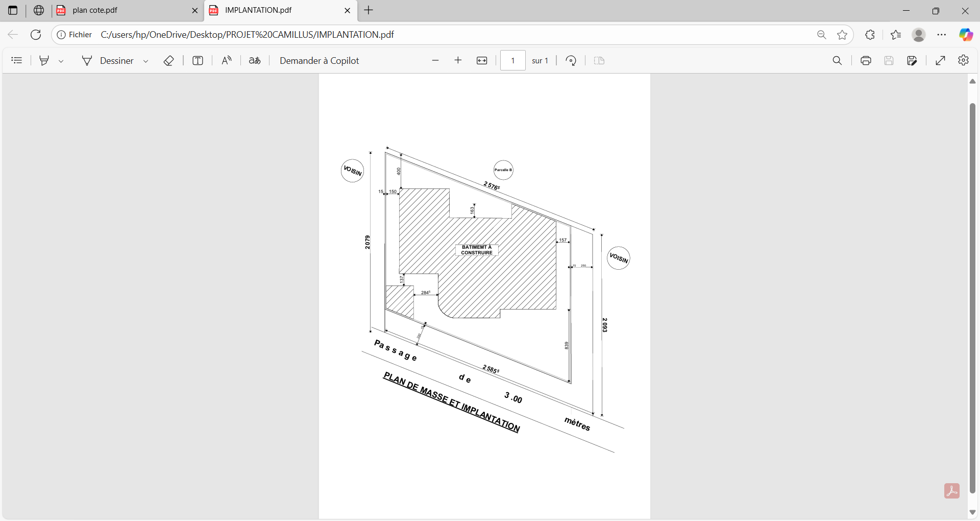This screenshot has height=521, width=980.
Task: Switch to the plan cote.pdf tab
Action: pyautogui.click(x=122, y=10)
